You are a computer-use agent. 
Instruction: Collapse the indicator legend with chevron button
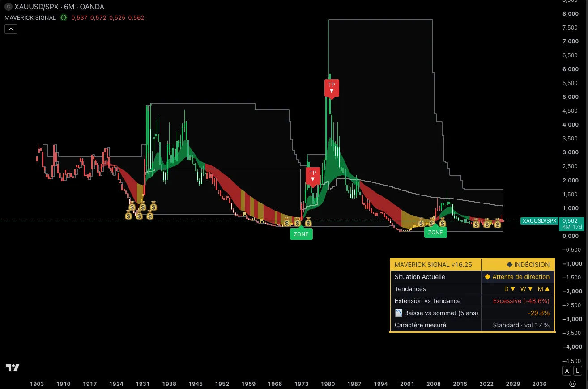[11, 29]
